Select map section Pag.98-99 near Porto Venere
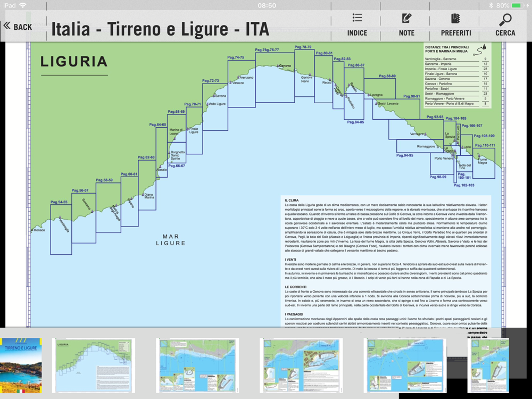The image size is (532, 399). (442, 164)
